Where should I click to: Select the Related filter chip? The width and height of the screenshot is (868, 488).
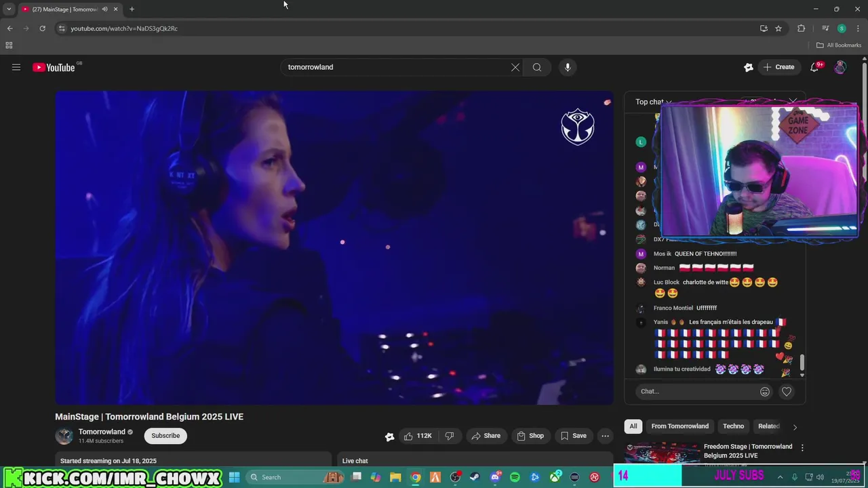click(x=769, y=426)
